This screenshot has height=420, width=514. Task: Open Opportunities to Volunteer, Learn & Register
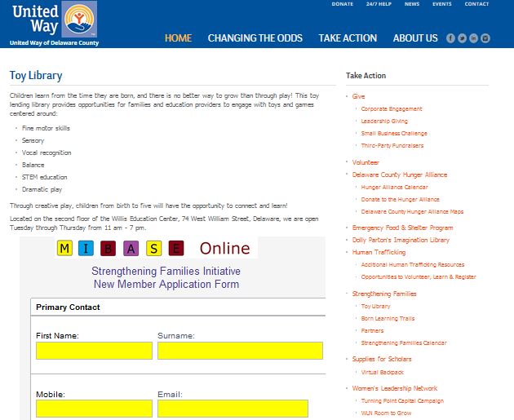point(419,276)
